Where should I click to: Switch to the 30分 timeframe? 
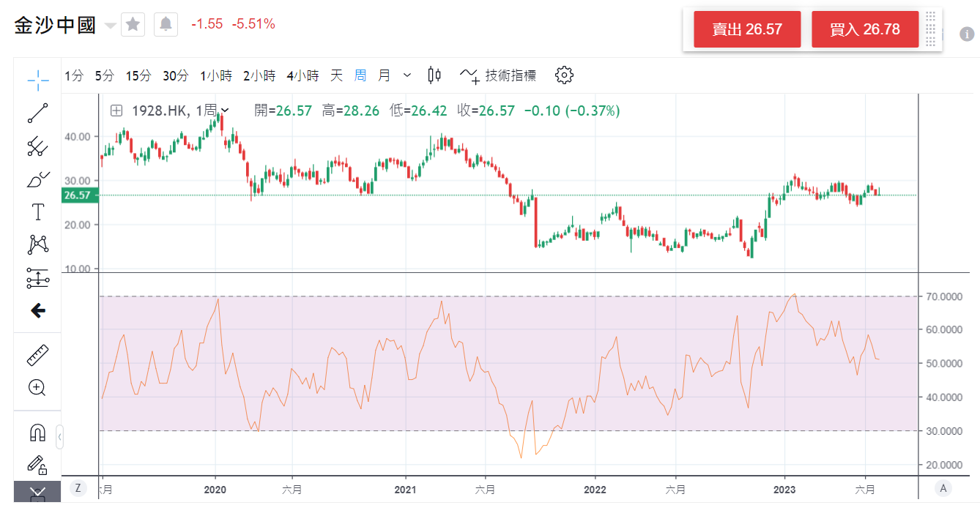[x=175, y=75]
